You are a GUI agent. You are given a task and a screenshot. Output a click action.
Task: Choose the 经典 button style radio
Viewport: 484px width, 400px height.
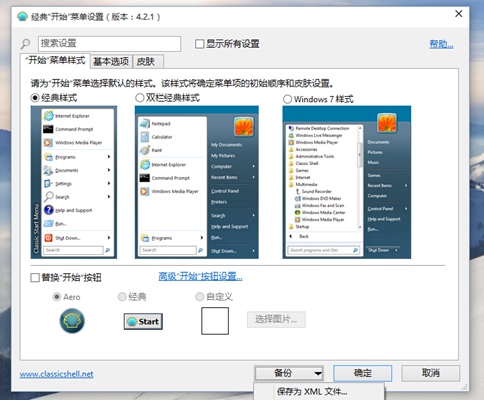(x=122, y=297)
